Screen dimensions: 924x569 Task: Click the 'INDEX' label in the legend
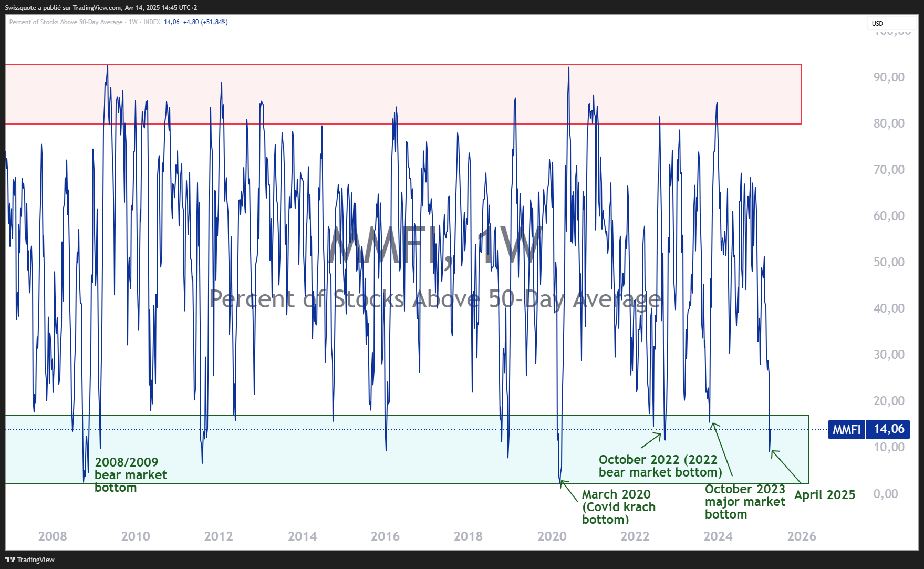(152, 22)
